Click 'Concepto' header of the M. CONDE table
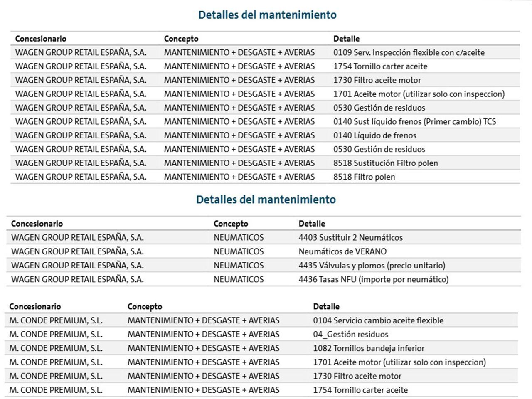 pos(145,307)
